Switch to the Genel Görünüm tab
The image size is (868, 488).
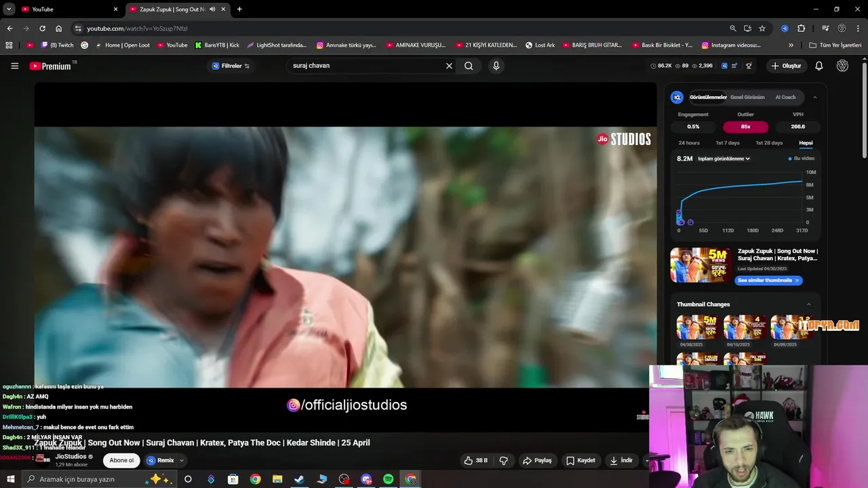click(747, 97)
